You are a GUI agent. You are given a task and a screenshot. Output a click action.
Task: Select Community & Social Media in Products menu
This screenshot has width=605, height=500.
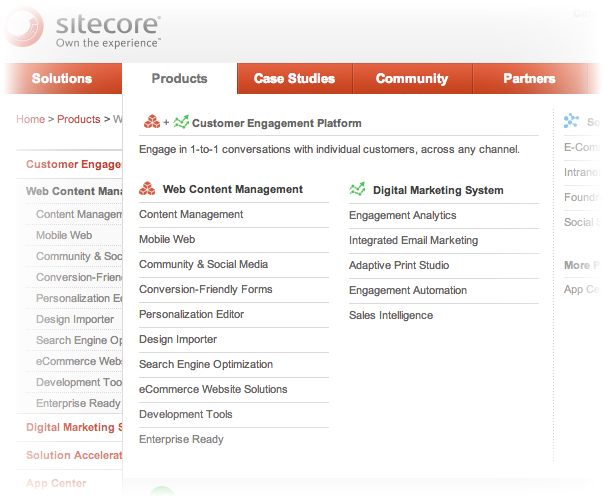pos(203,264)
